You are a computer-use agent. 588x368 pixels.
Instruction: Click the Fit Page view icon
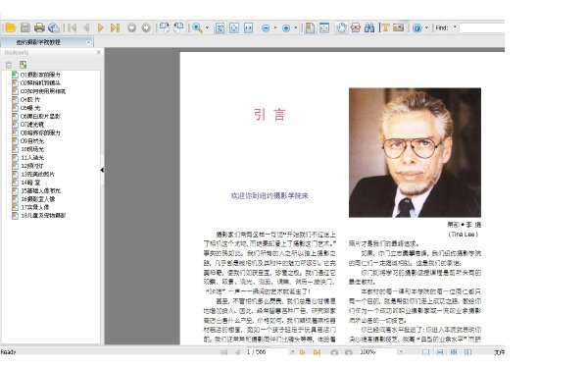(x=234, y=27)
